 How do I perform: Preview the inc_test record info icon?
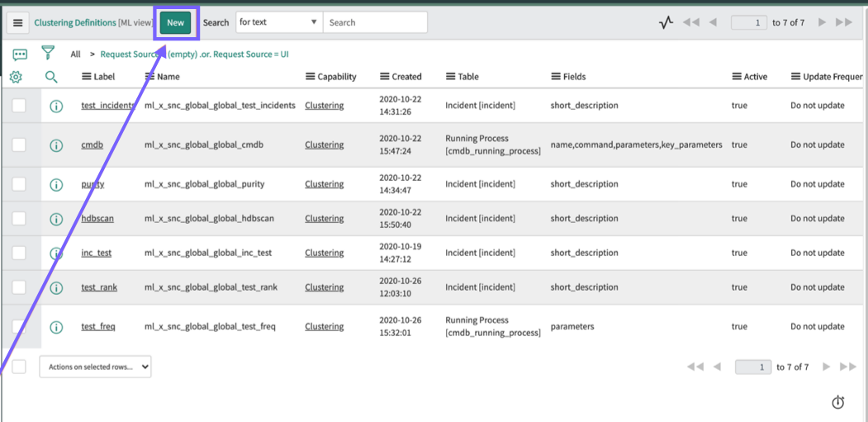56,253
